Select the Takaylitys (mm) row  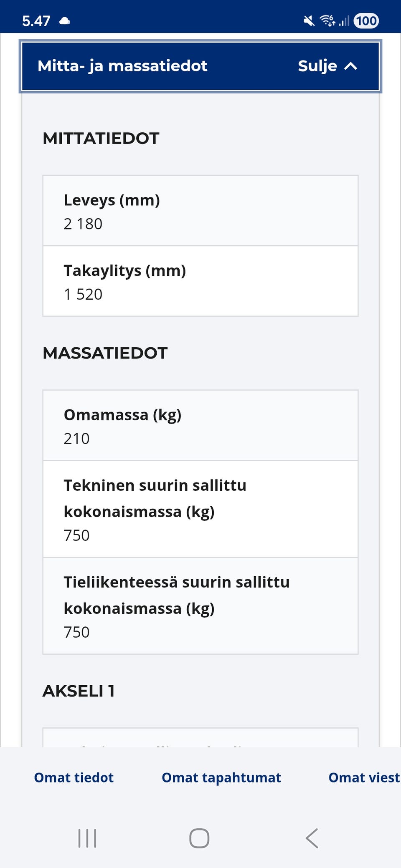[200, 281]
